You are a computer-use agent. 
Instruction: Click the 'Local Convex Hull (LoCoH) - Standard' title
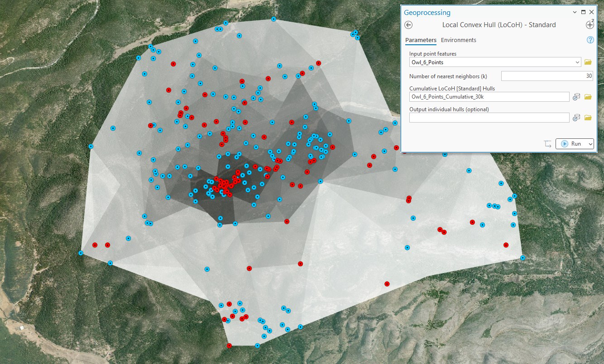499,25
